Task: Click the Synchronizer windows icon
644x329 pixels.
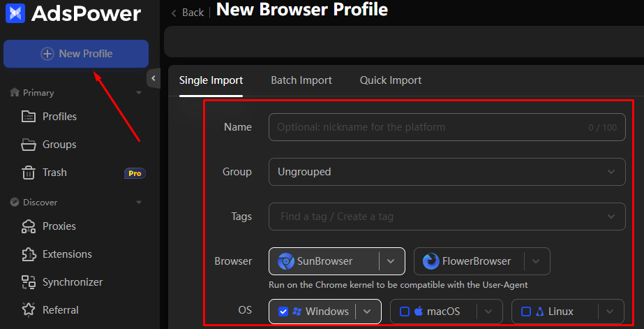Action: point(29,282)
